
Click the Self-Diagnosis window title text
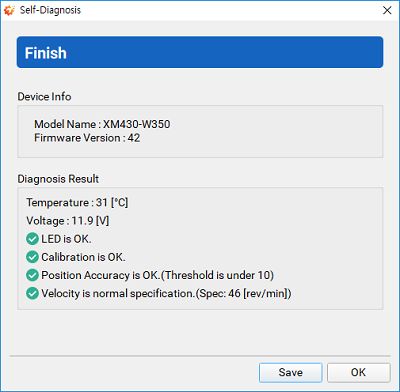(50, 10)
